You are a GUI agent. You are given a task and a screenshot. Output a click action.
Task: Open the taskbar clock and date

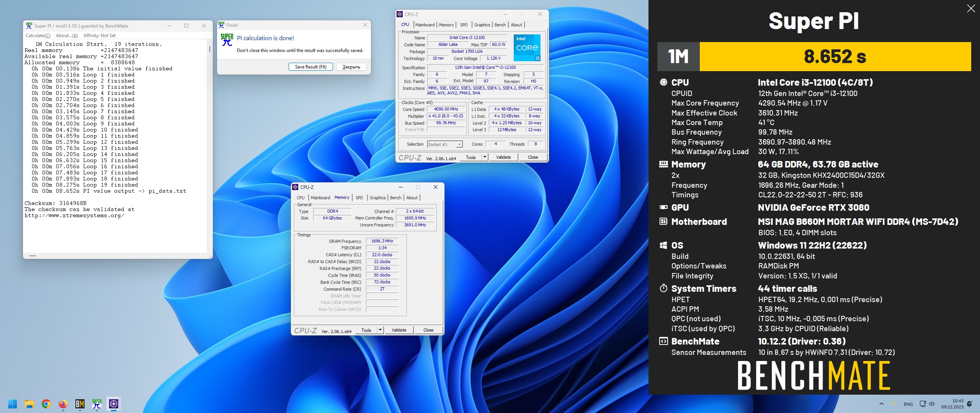(x=952, y=404)
